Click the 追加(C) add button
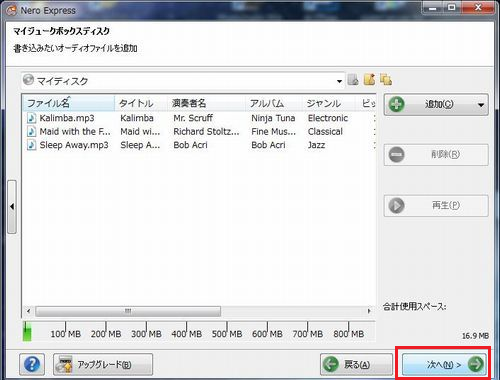Screen dimensions: 500x380 436,105
